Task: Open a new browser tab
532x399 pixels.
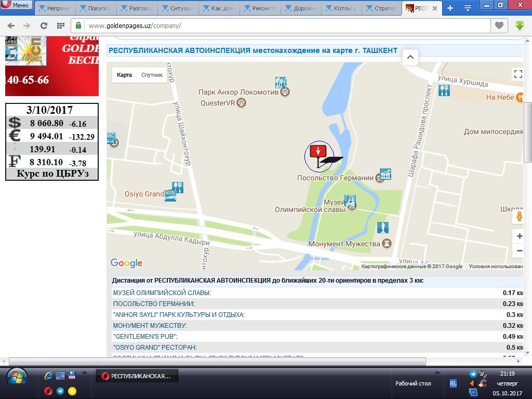Action: pos(450,8)
